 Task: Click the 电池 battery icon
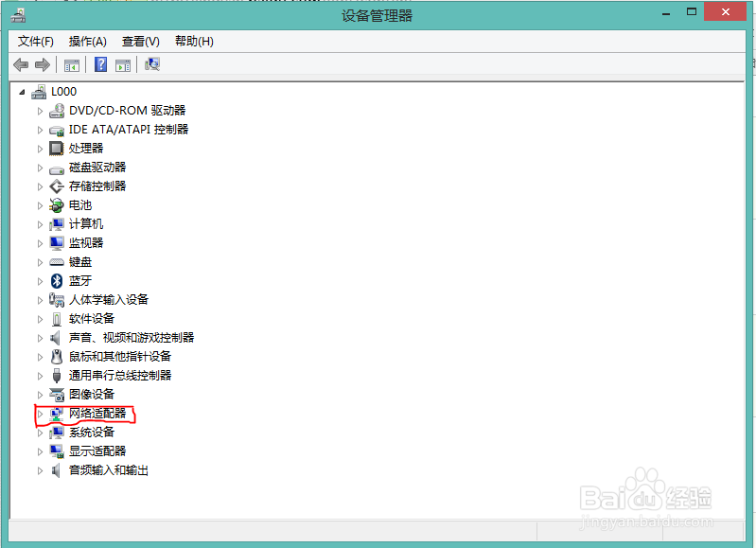[57, 205]
